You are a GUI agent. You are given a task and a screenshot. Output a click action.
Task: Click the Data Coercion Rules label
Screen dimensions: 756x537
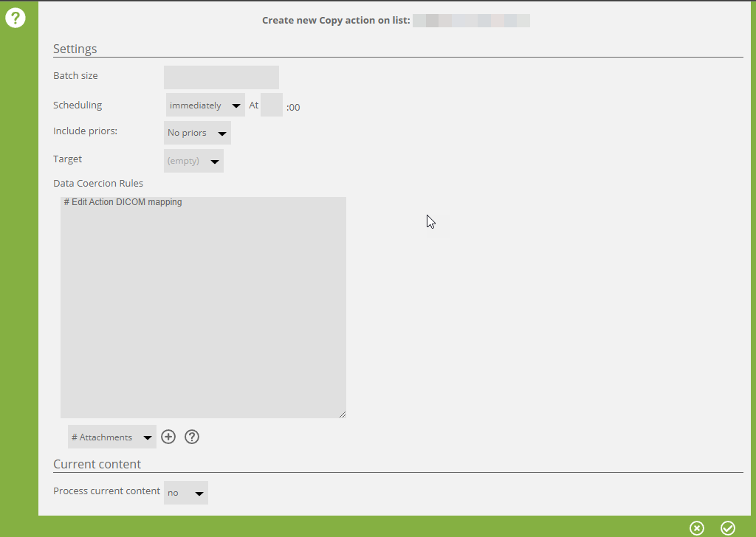pos(98,183)
